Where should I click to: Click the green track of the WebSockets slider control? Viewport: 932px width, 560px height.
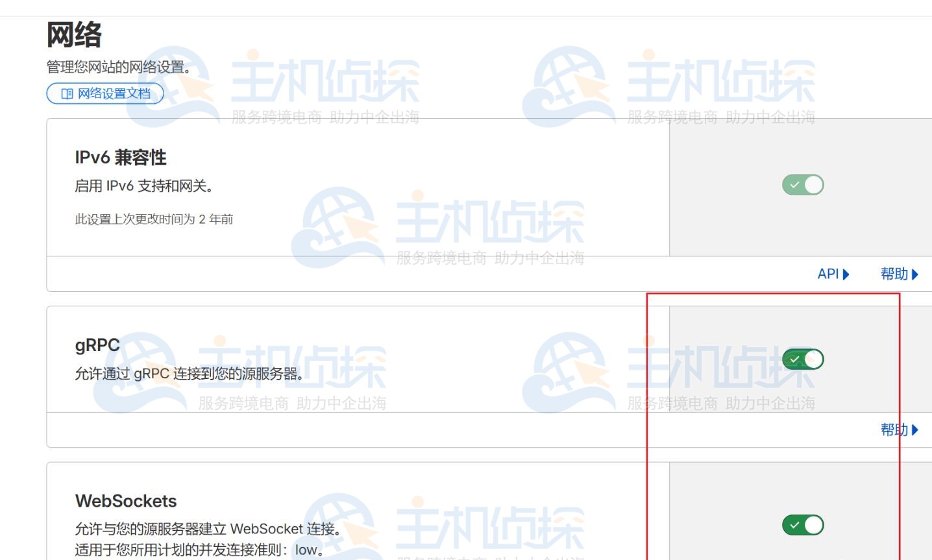click(x=803, y=525)
